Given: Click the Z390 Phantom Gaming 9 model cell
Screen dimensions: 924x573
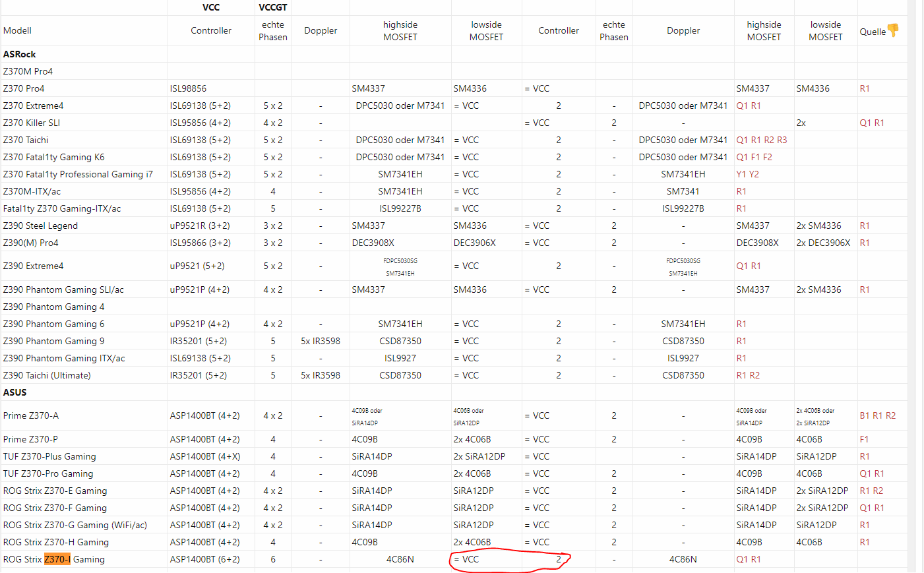Looking at the screenshot, I should pos(84,341).
